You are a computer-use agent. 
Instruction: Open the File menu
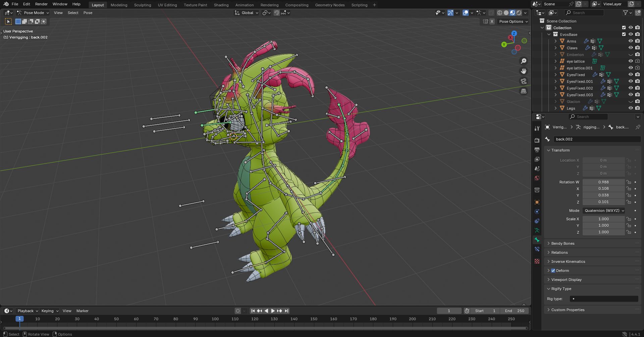(15, 4)
